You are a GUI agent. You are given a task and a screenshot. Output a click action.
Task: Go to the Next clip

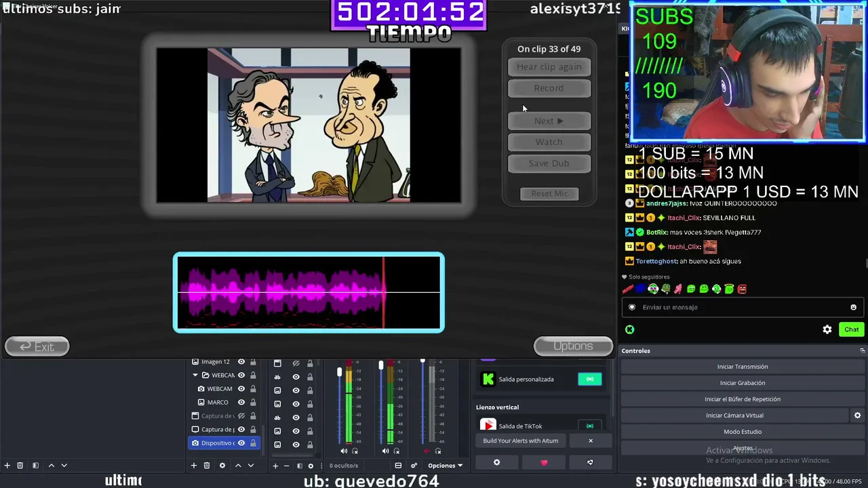coord(549,121)
